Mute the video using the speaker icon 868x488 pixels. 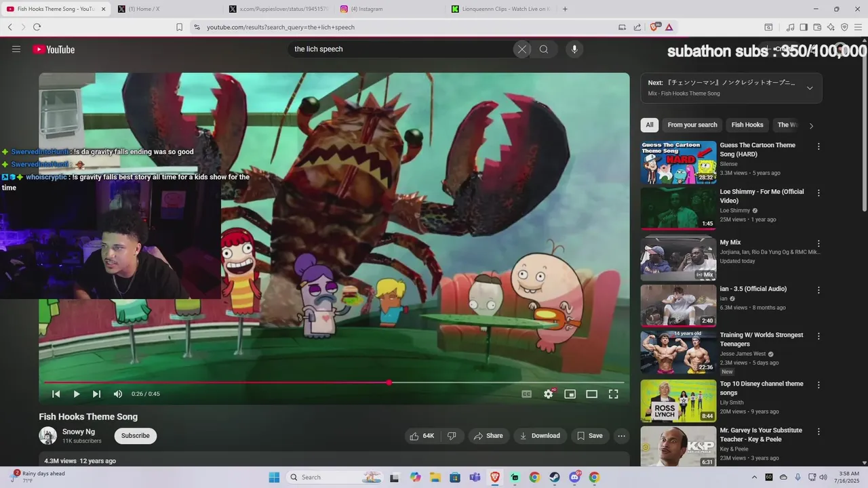(118, 394)
